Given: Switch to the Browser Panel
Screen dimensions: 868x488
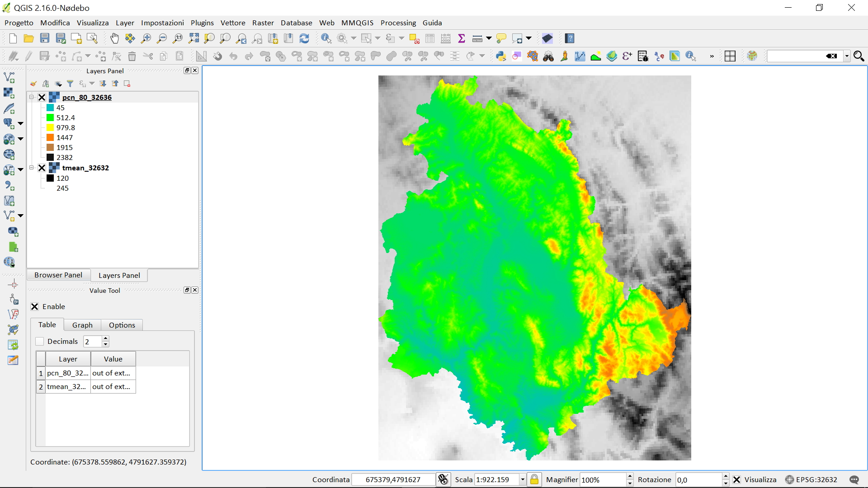Looking at the screenshot, I should 58,275.
